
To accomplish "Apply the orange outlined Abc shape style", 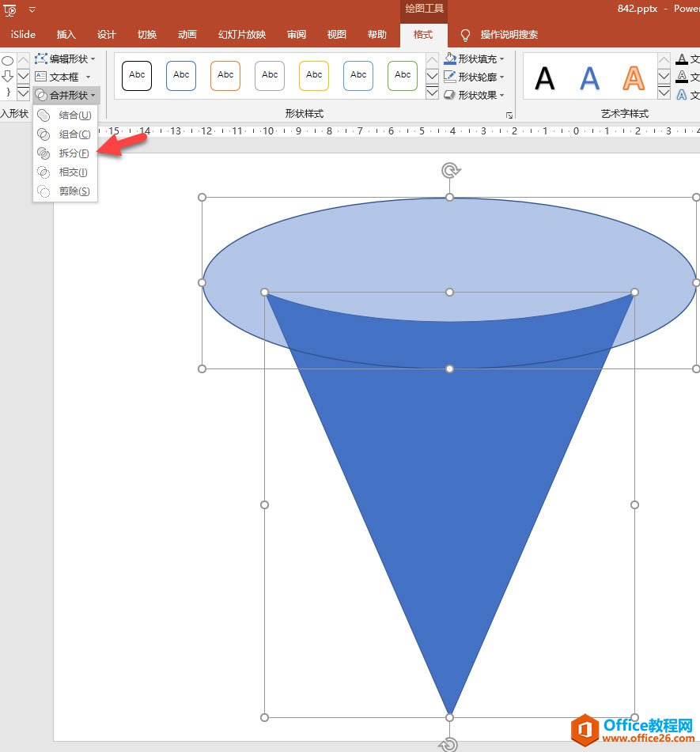I will coord(225,75).
